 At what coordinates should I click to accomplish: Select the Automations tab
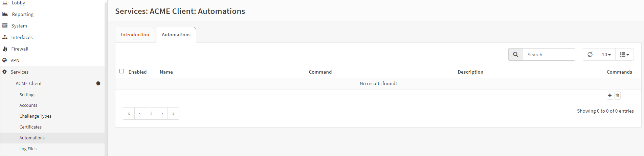[176, 35]
